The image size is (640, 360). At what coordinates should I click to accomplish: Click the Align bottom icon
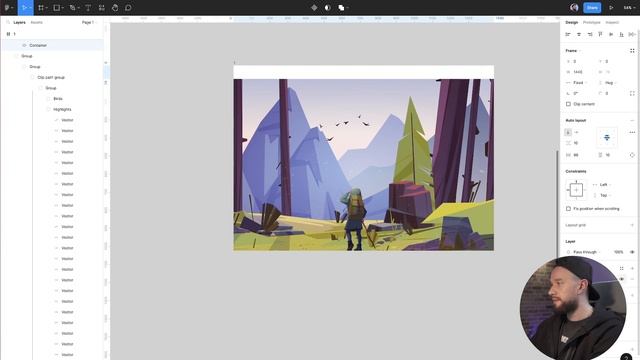tap(622, 34)
